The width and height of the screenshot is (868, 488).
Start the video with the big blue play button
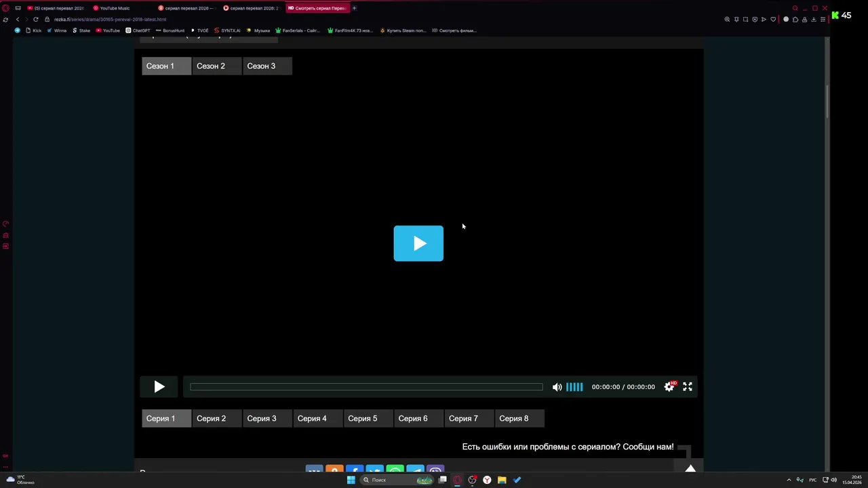[418, 243]
